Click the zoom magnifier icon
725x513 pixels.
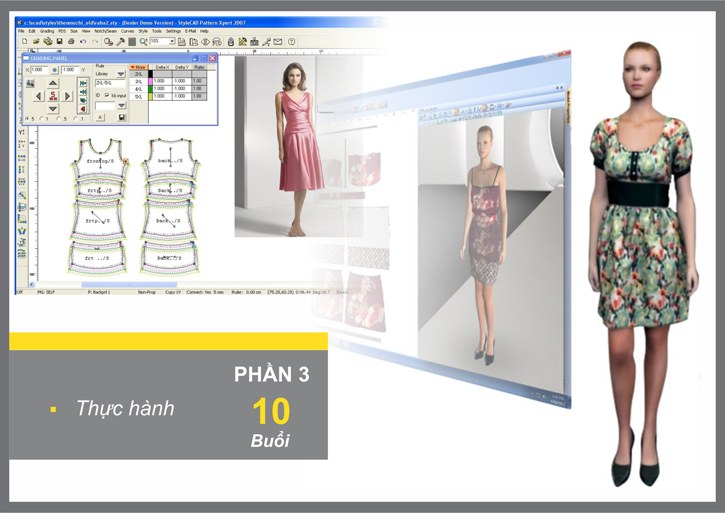point(143,42)
